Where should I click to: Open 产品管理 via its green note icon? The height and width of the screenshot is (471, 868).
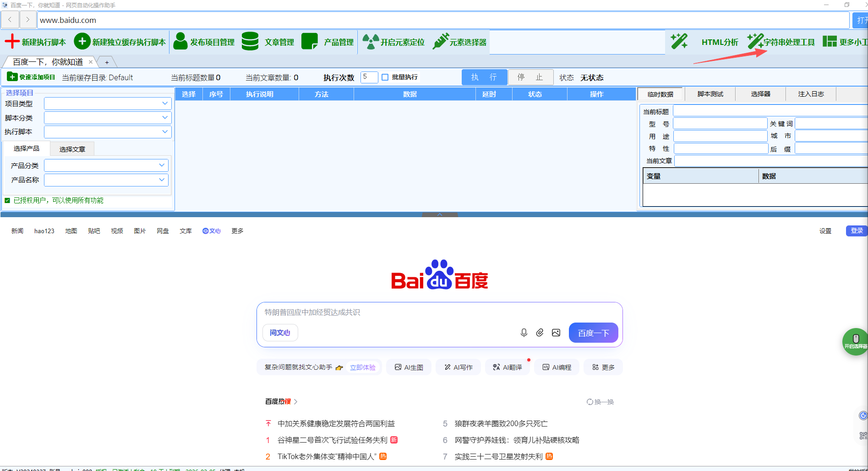(x=310, y=42)
